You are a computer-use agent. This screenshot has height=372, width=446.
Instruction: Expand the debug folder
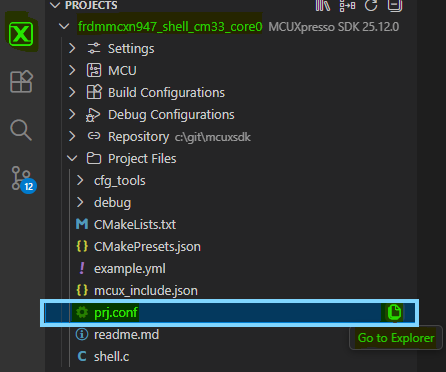80,202
